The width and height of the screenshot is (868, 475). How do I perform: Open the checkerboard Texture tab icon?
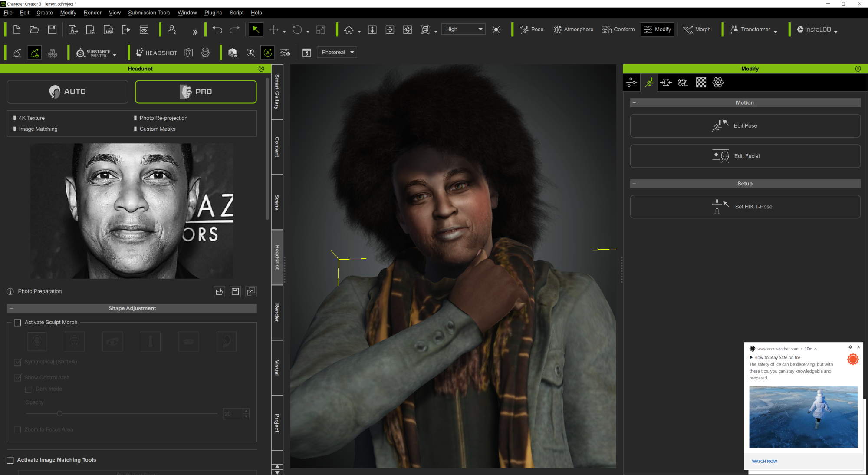pyautogui.click(x=701, y=82)
